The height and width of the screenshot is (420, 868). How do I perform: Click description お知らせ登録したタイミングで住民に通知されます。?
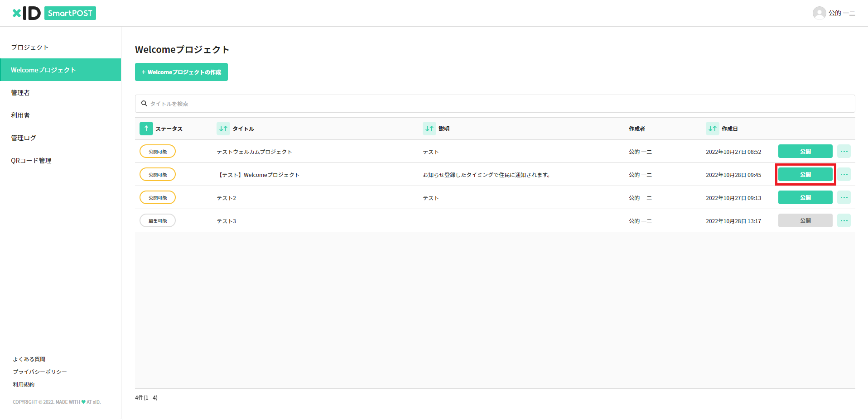point(487,175)
